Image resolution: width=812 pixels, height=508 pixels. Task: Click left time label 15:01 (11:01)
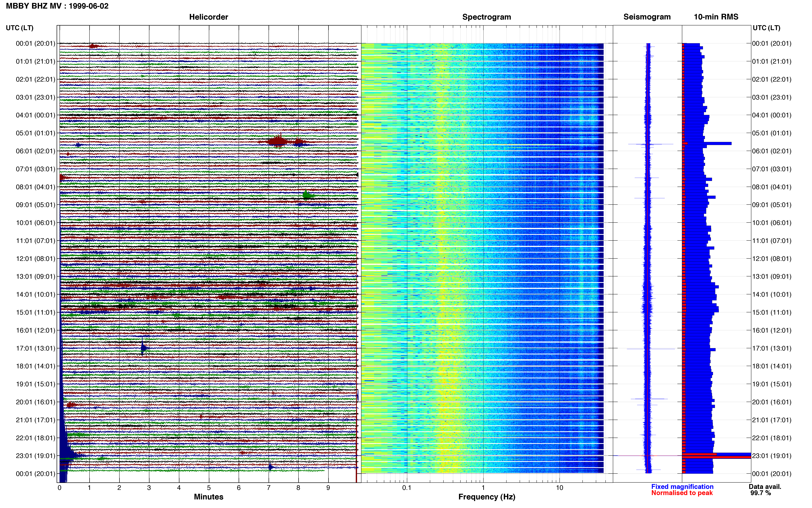pos(36,313)
